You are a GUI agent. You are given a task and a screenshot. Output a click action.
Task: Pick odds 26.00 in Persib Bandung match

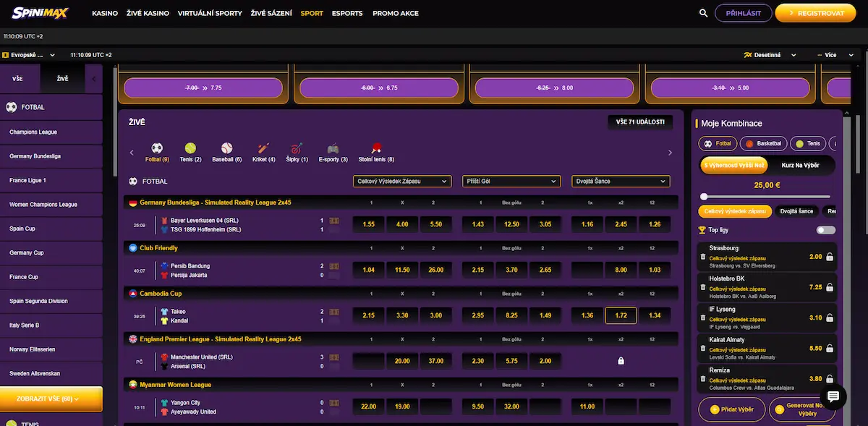pos(436,270)
